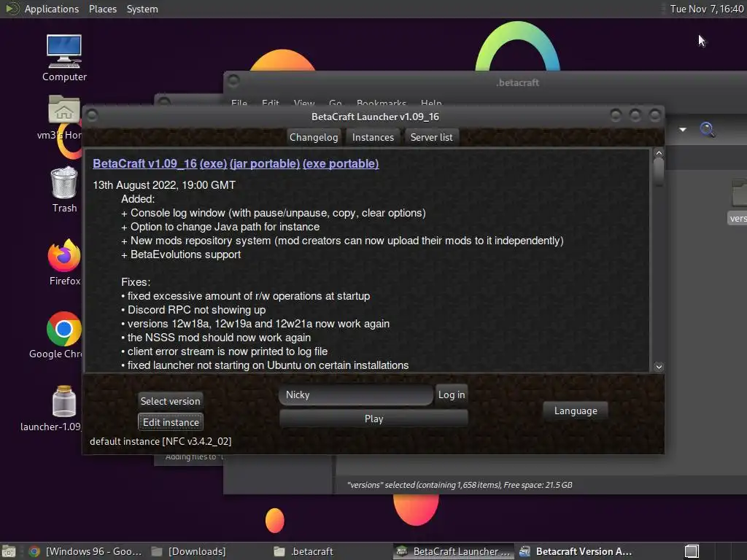This screenshot has width=747, height=560.
Task: Click the Play button
Action: (373, 419)
